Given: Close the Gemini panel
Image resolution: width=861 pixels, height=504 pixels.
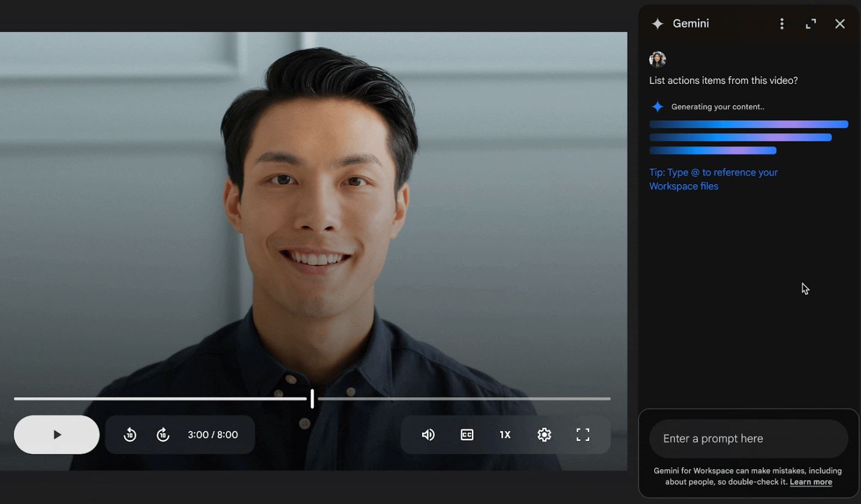Looking at the screenshot, I should tap(840, 24).
